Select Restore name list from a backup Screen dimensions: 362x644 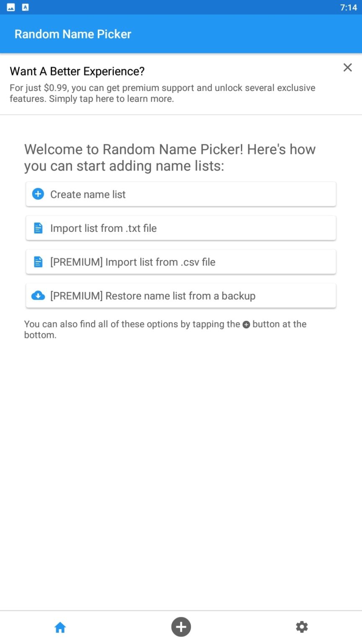(181, 296)
